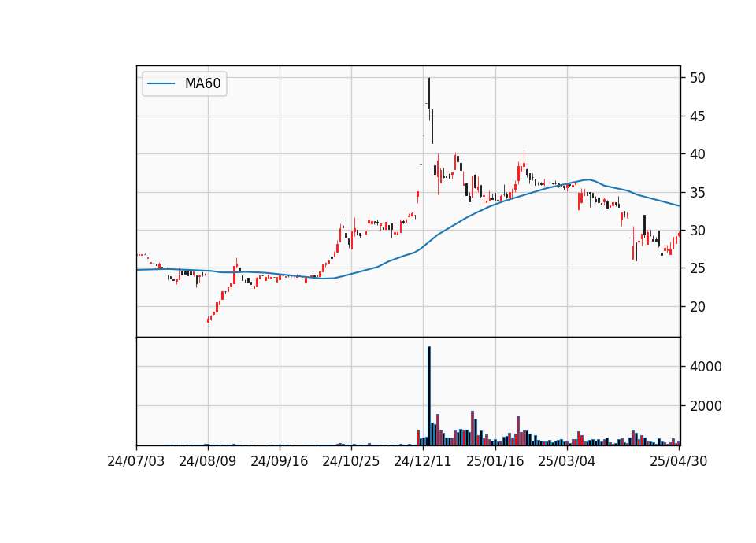This screenshot has height=543, width=756.
Task: Click the price axis value 35
Action: tap(697, 193)
